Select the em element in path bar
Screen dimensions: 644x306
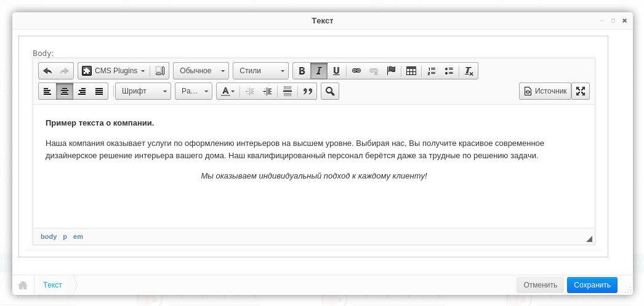[x=78, y=236]
